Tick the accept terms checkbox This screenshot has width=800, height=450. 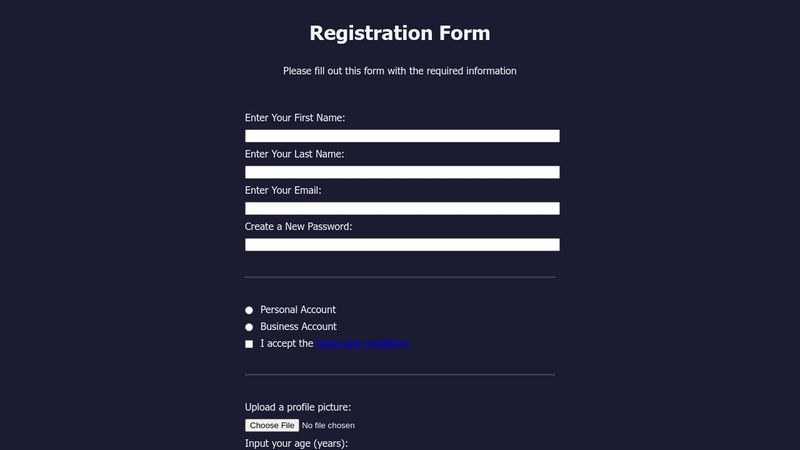pos(249,344)
